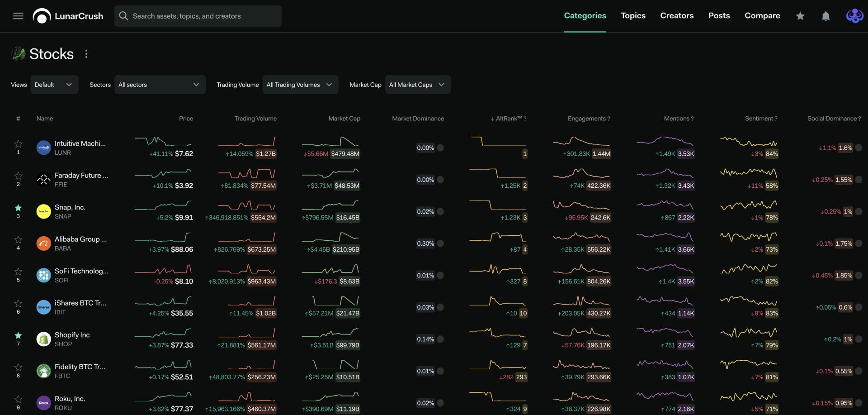Click Intuitive Machines social dominance circle indicator
868x415 pixels.
(x=859, y=148)
